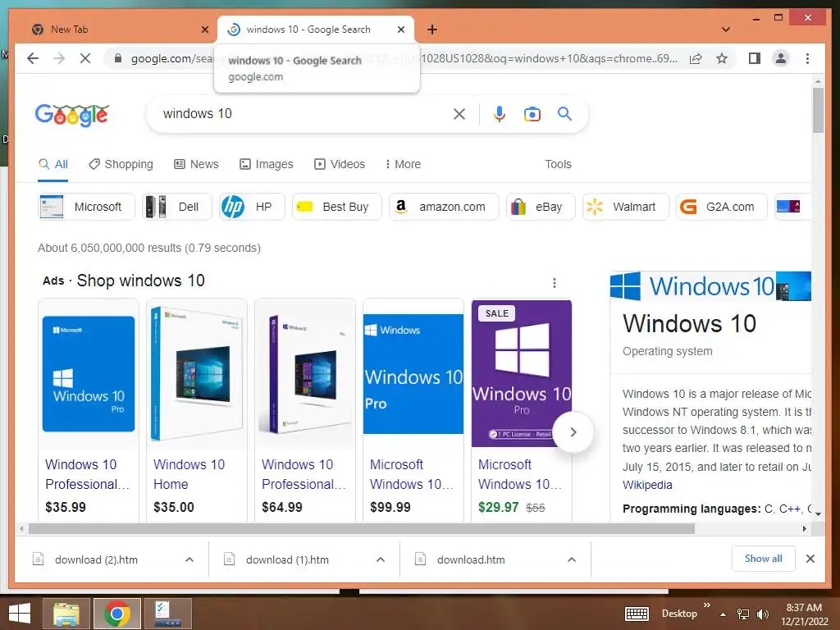The width and height of the screenshot is (840, 630).
Task: Open the tab search dropdown arrow
Action: pyautogui.click(x=726, y=30)
